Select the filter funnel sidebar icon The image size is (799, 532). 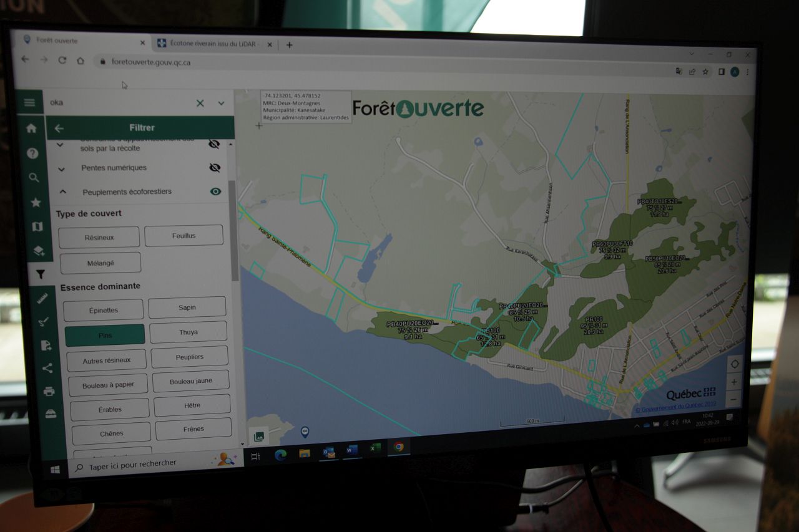click(41, 274)
